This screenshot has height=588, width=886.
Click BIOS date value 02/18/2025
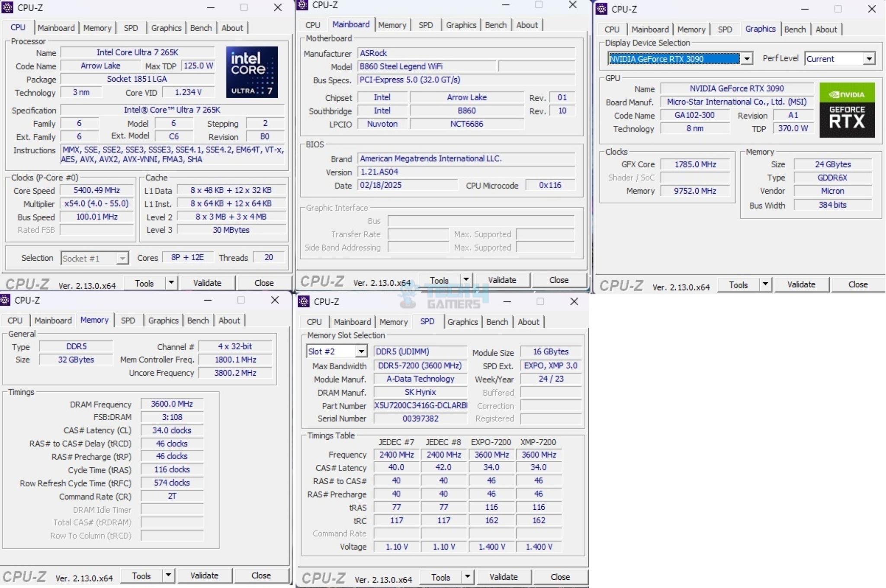click(x=408, y=185)
